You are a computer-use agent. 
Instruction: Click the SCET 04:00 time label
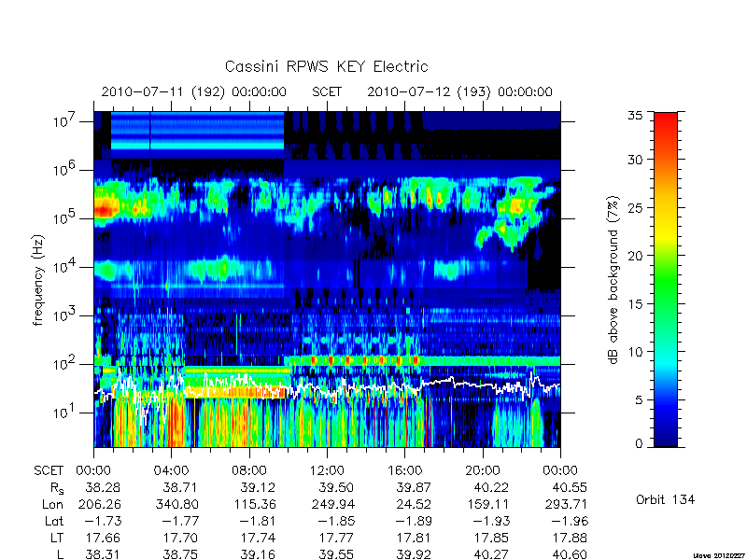tap(171, 471)
